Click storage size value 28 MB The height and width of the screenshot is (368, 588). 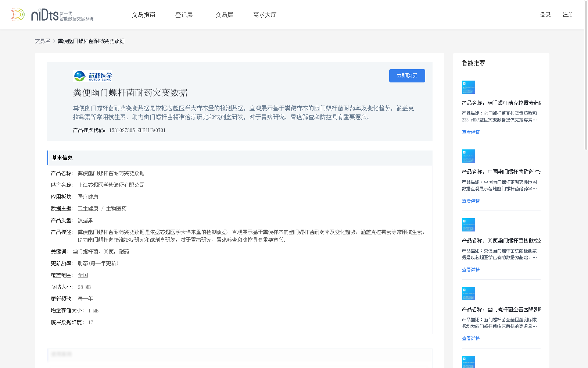84,287
